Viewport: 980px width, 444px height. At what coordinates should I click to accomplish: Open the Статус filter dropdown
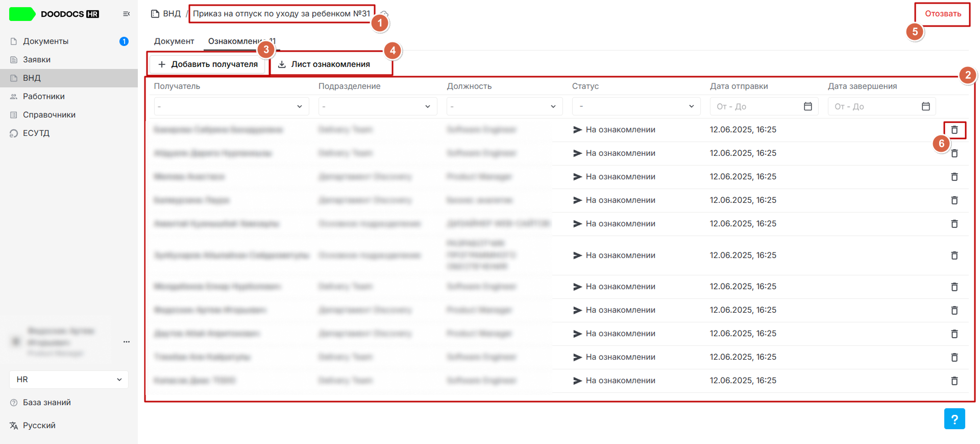pos(636,106)
